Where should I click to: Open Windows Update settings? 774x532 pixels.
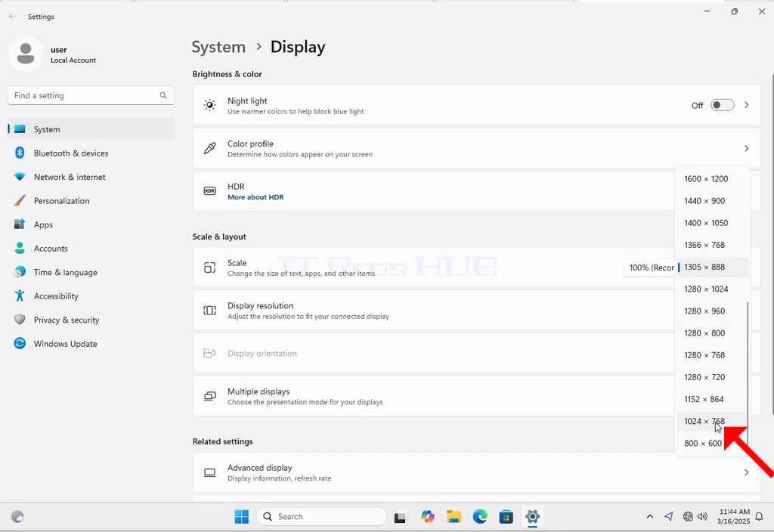click(x=91, y=344)
